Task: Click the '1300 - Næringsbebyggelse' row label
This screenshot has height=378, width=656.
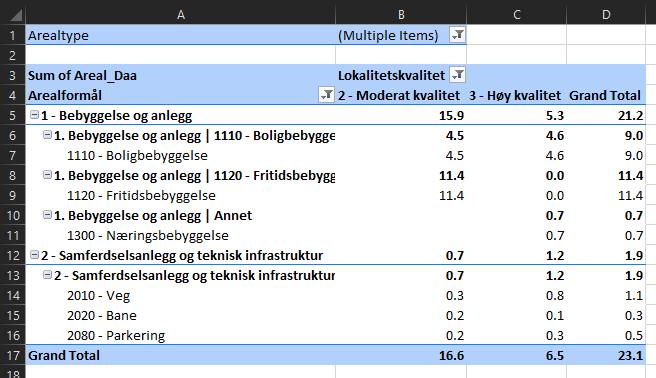Action: 148,235
